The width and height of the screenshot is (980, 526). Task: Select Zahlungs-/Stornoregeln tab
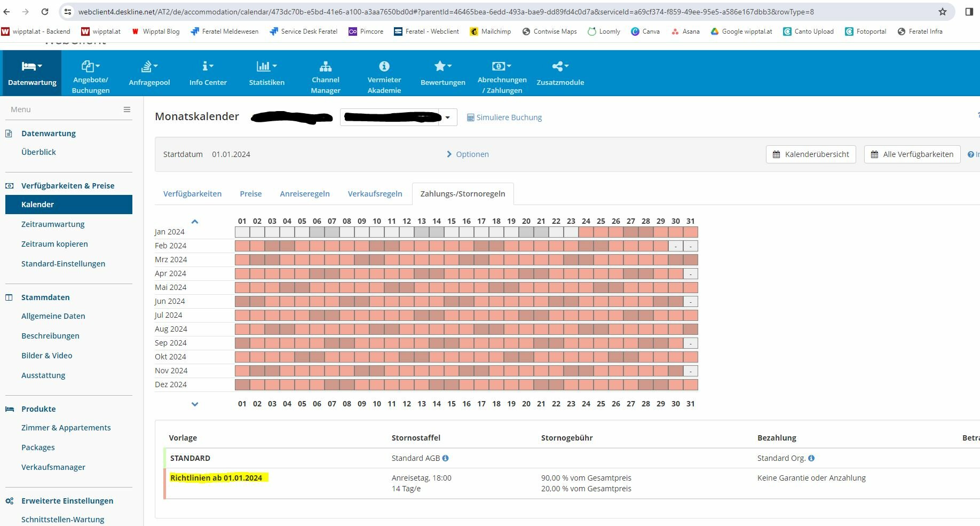(463, 194)
